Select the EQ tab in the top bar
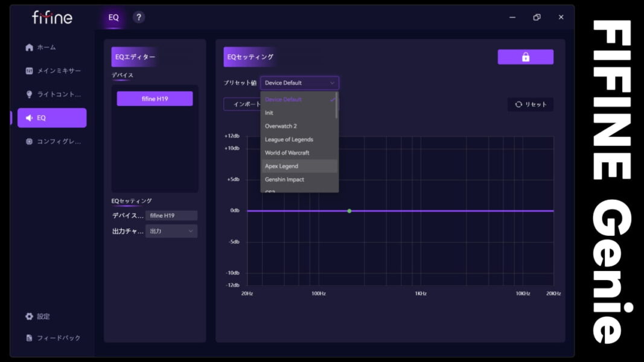Screen dimensions: 644x362 click(113, 17)
